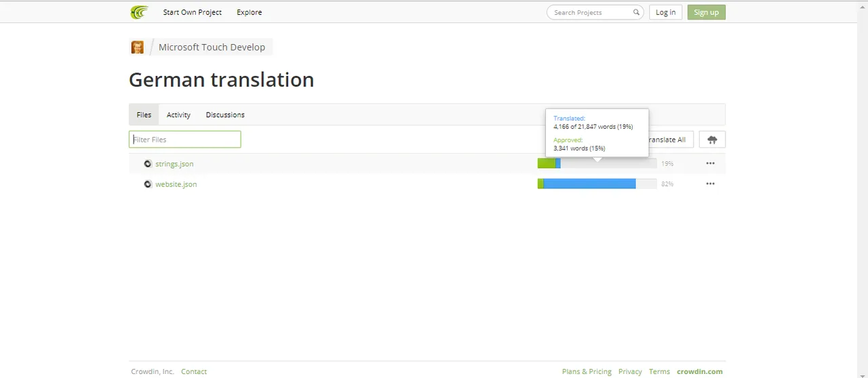
Task: Open the Contact footer link
Action: pyautogui.click(x=194, y=371)
